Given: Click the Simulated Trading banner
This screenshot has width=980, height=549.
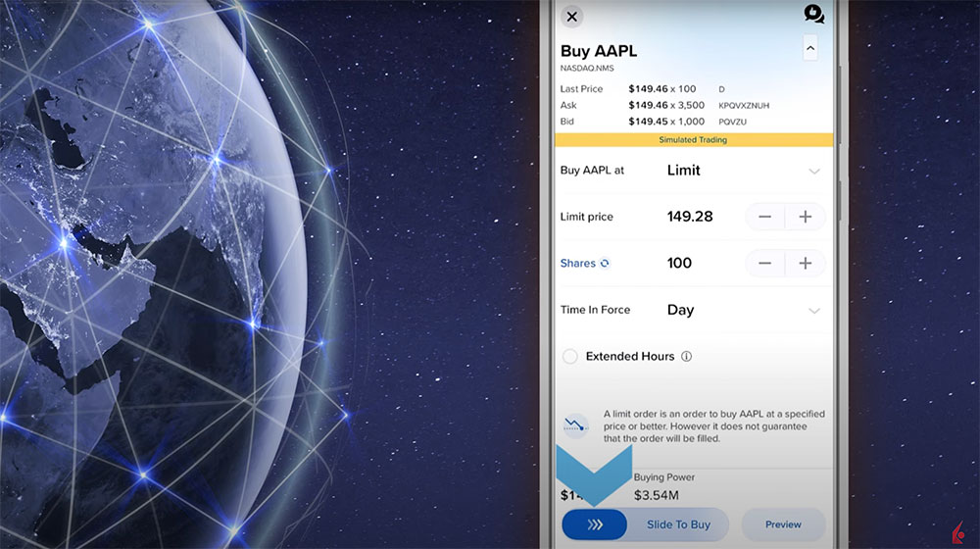Looking at the screenshot, I should coord(693,140).
